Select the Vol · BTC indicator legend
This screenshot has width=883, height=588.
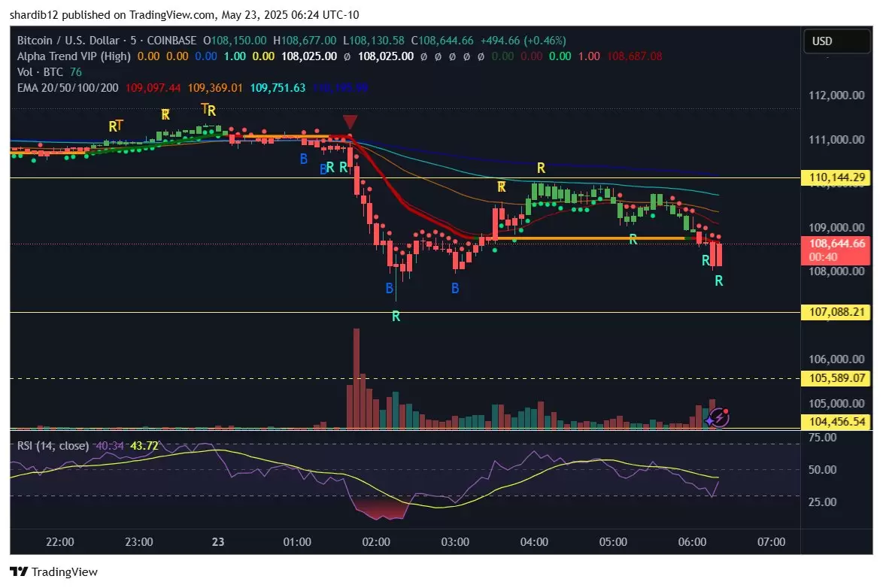(x=40, y=72)
